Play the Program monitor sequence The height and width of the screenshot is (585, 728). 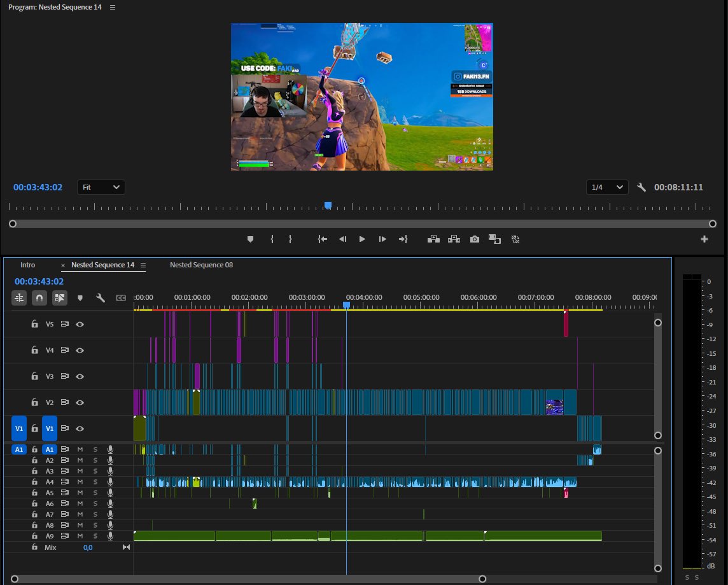point(362,239)
